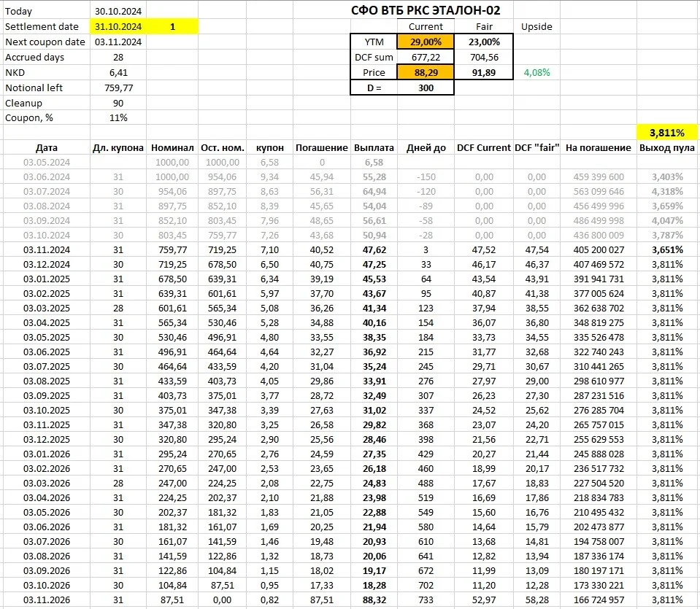Select date cell 03.01.2026

click(x=47, y=454)
